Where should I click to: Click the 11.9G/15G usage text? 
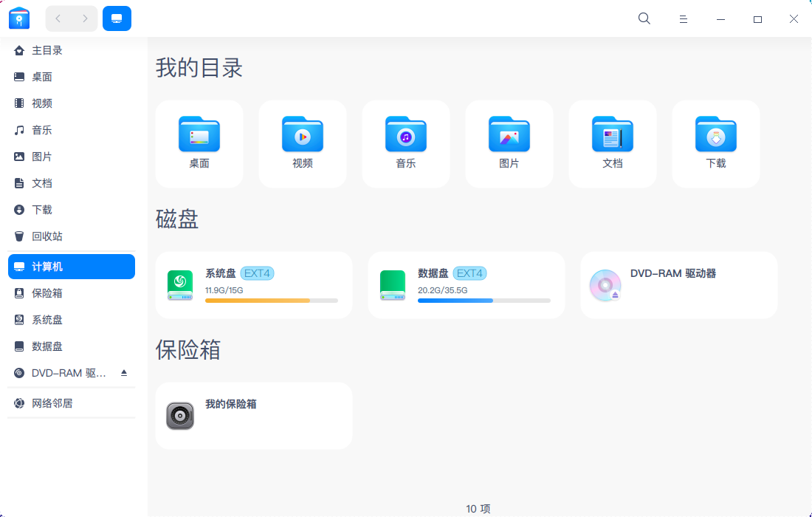pos(224,290)
